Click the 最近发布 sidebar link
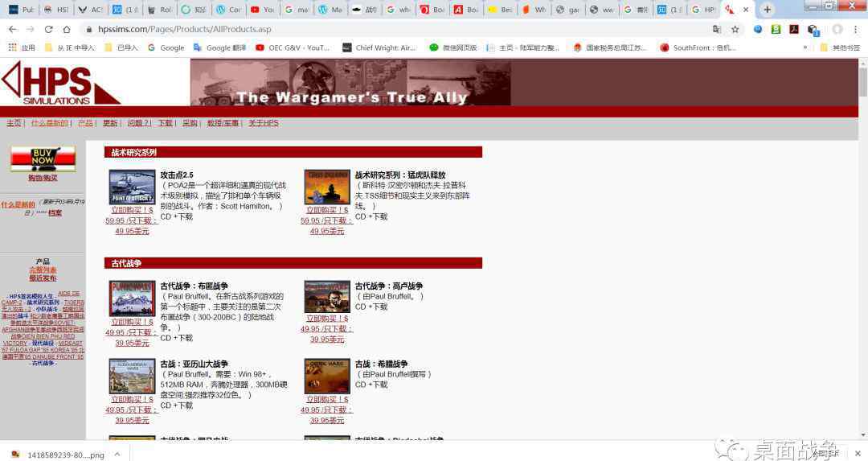 (x=43, y=278)
